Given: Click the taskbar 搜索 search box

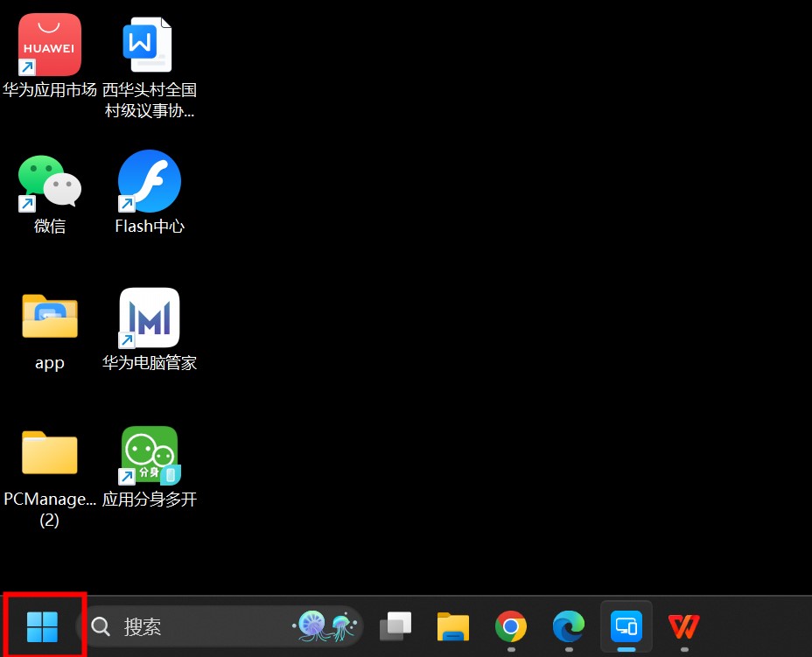Looking at the screenshot, I should pos(220,626).
